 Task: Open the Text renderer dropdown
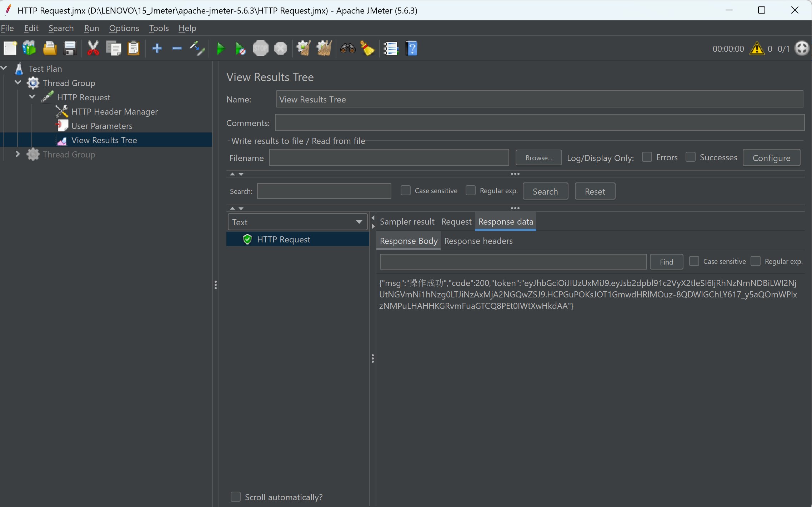pos(297,222)
